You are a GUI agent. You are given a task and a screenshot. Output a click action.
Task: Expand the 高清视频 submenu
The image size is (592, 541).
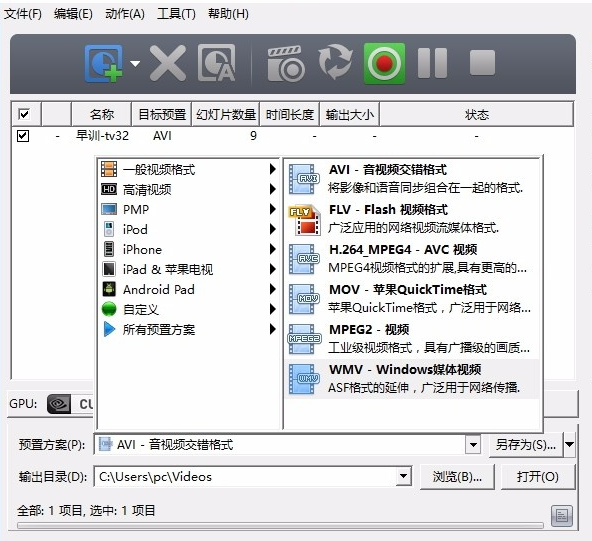[188, 189]
